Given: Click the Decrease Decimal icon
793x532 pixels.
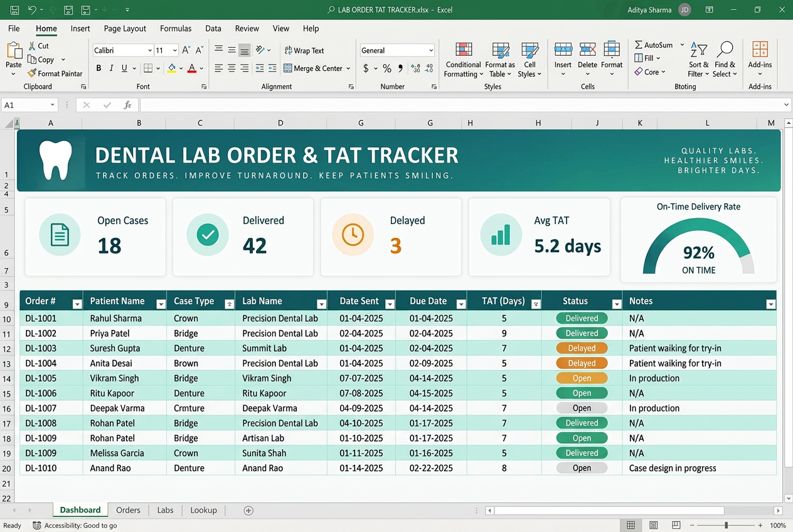Looking at the screenshot, I should (x=429, y=68).
